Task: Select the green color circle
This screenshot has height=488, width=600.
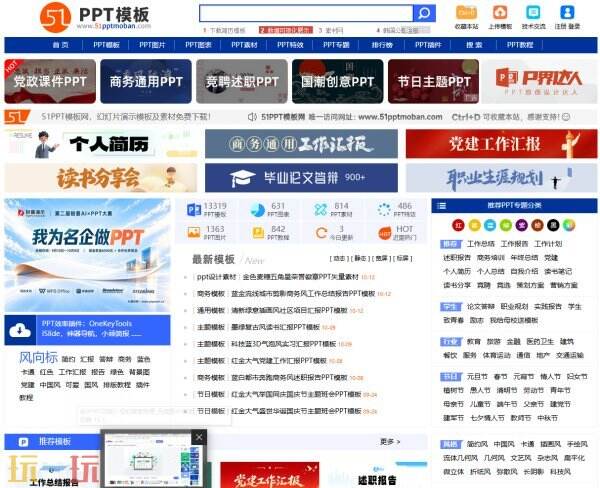Action: [505, 225]
